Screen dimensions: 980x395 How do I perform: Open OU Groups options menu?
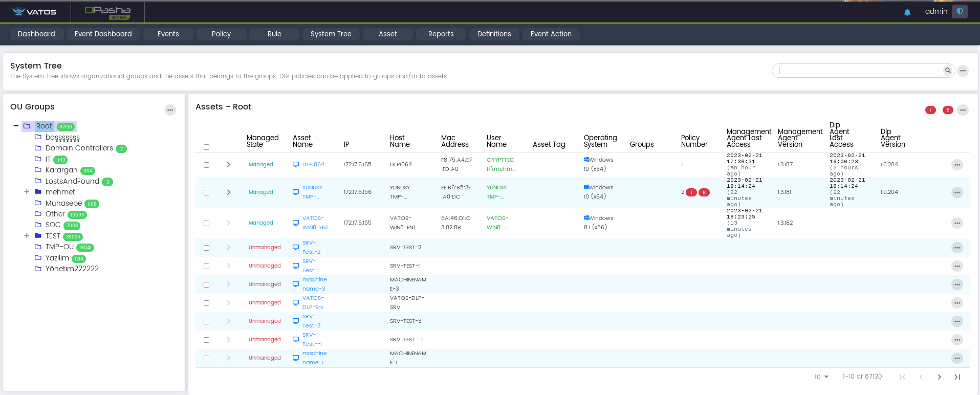click(170, 110)
